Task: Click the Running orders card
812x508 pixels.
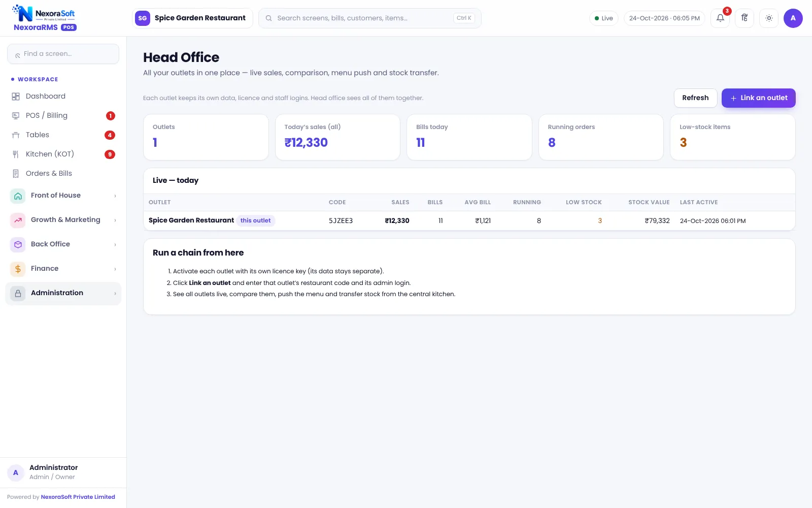Action: [x=601, y=137]
